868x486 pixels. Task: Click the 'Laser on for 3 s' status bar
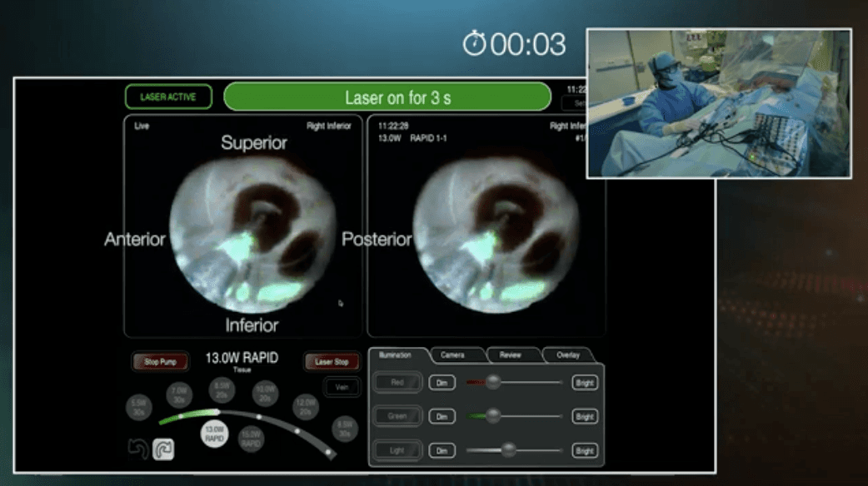click(387, 97)
